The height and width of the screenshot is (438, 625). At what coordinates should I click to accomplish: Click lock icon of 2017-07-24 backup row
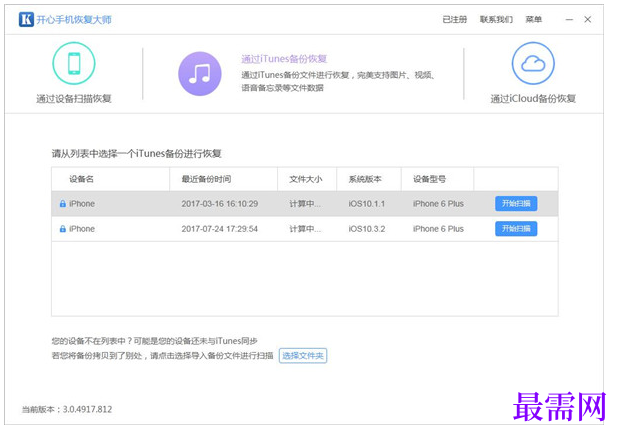63,229
